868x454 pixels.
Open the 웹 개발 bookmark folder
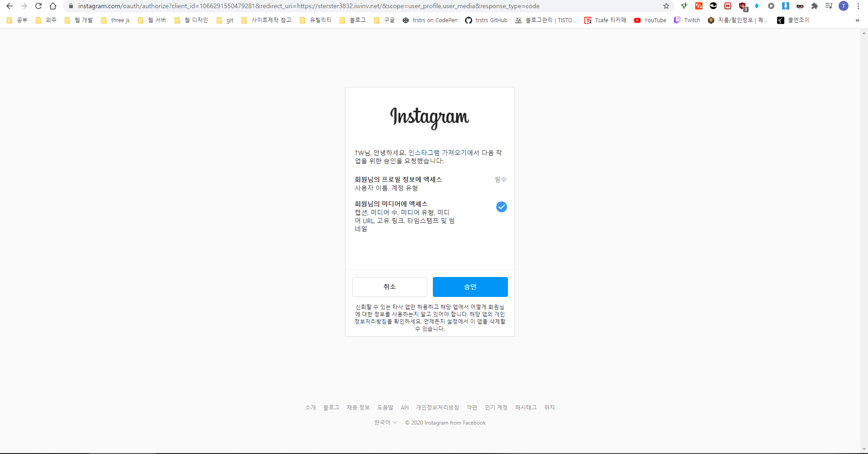pyautogui.click(x=79, y=20)
